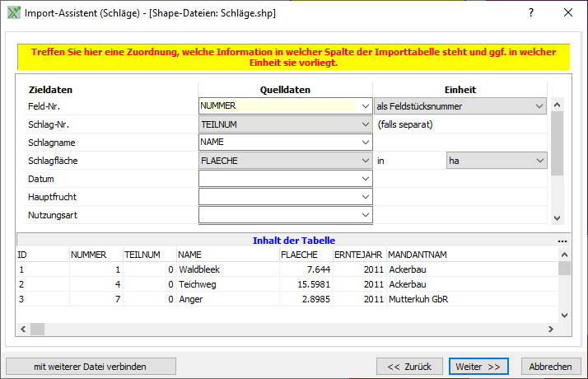Click the 'Weiter >>' button
Image resolution: width=588 pixels, height=379 pixels.
[478, 366]
